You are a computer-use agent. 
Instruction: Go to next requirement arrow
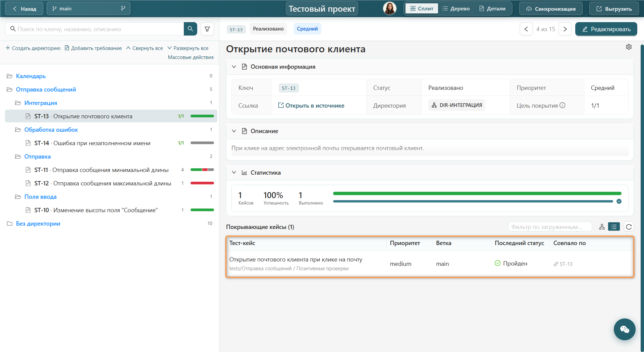pyautogui.click(x=565, y=29)
